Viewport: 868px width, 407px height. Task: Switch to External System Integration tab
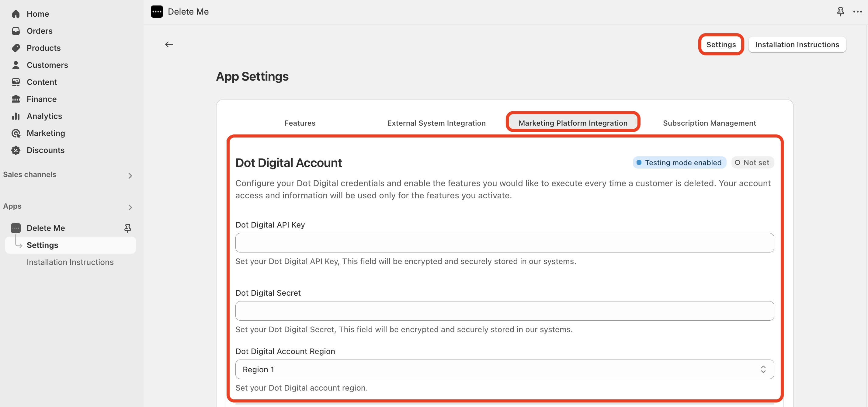coord(436,123)
